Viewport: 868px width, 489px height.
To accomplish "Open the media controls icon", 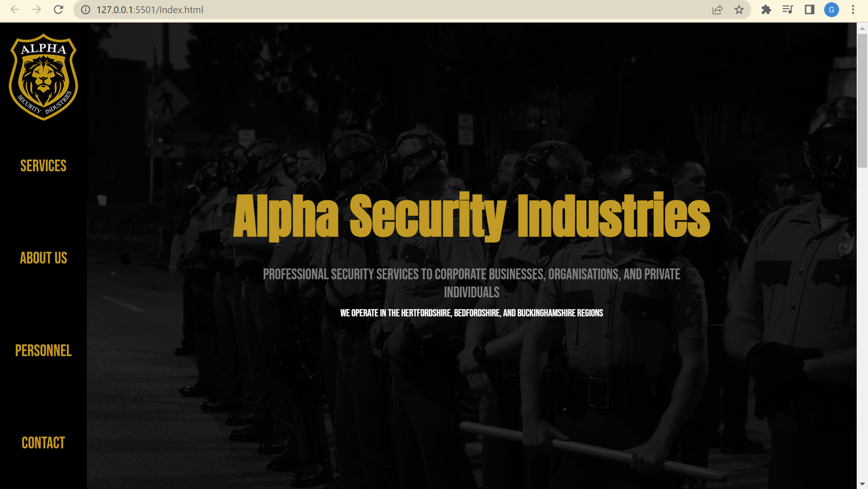I will [788, 9].
